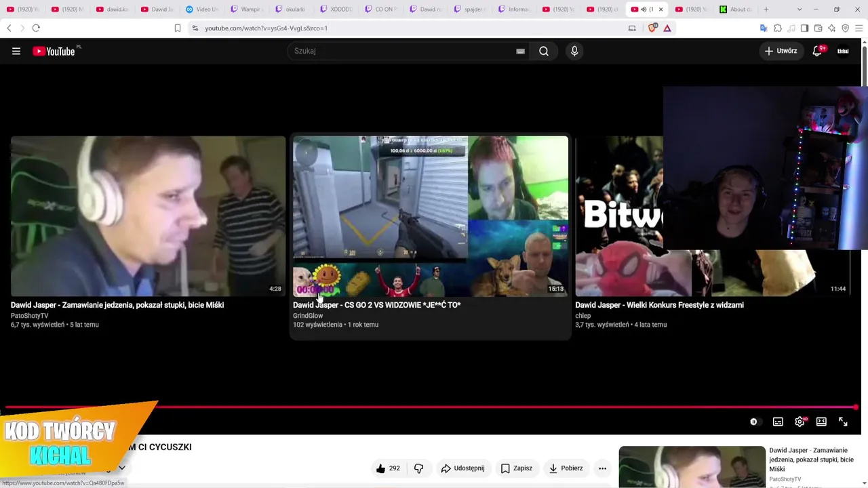Open the three-dot more actions menu
The height and width of the screenshot is (488, 868).
[602, 468]
